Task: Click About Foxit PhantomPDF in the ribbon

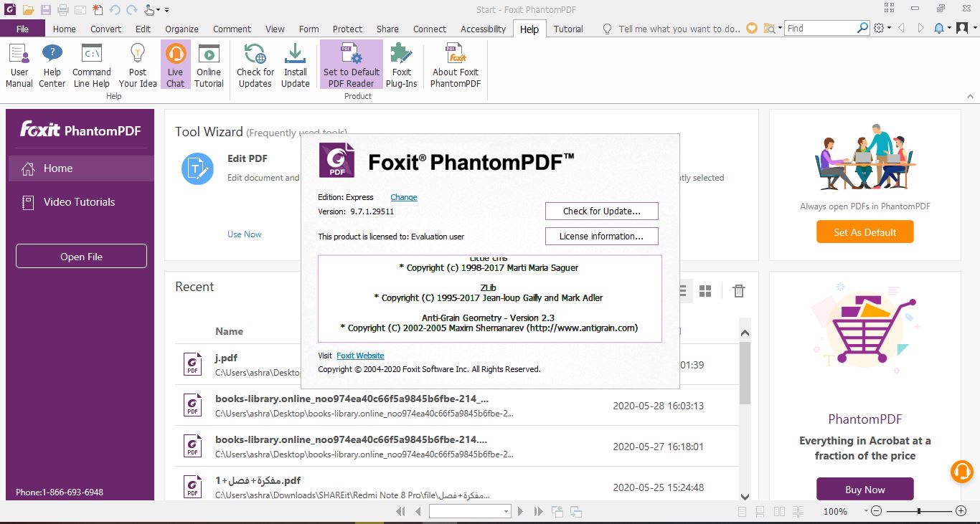Action: [456, 65]
